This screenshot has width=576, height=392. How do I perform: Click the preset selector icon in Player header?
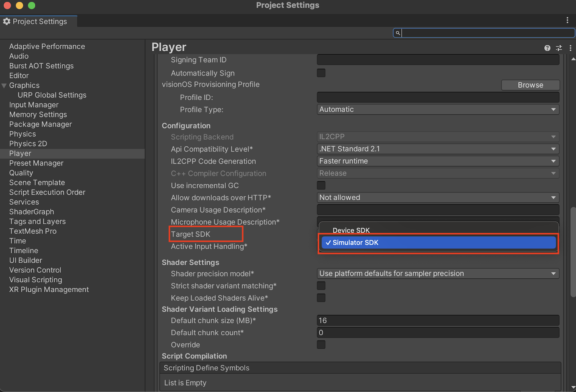(559, 48)
